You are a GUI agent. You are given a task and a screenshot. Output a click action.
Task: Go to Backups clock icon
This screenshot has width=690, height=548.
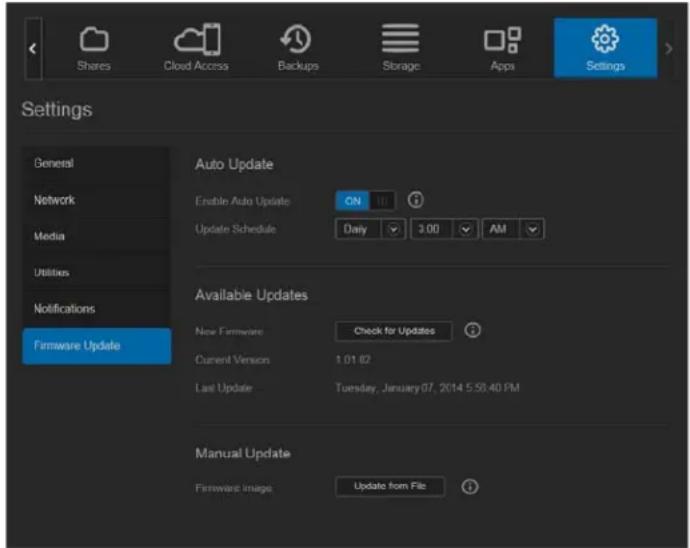[296, 39]
